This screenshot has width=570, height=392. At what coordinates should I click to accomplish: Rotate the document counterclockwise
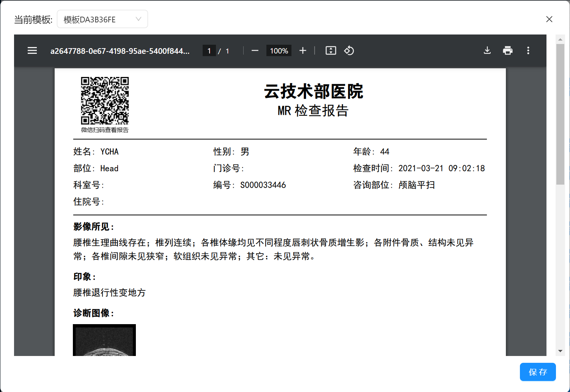[349, 51]
